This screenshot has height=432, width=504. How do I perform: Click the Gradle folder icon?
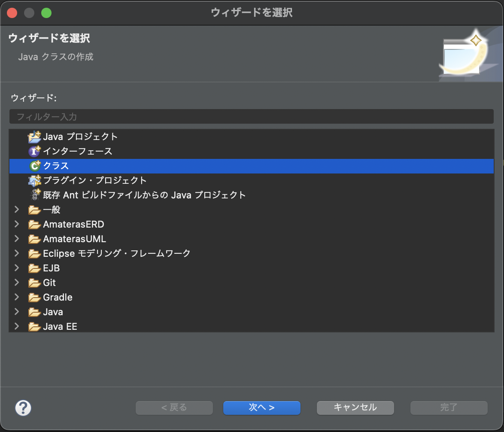(34, 297)
